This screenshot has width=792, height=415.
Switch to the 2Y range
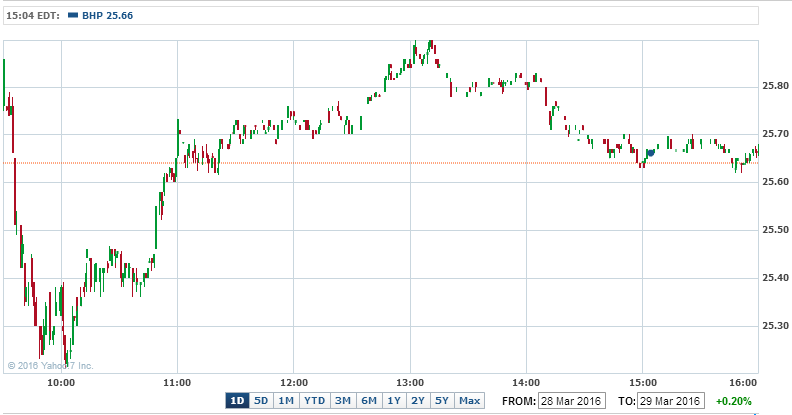(x=418, y=401)
